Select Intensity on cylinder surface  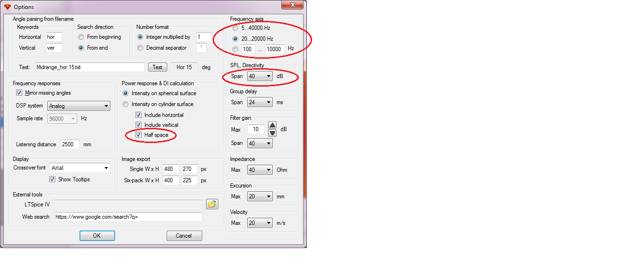[125, 104]
